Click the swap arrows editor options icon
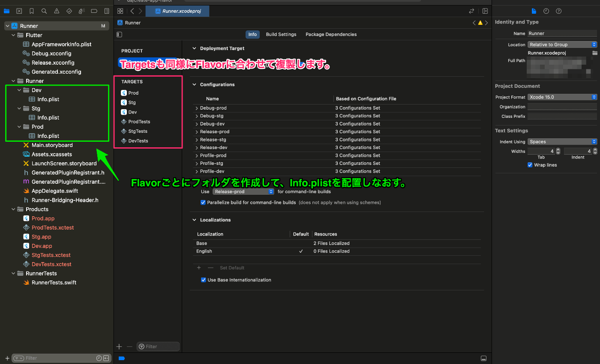Viewport: 600px width, 364px height. [x=471, y=11]
